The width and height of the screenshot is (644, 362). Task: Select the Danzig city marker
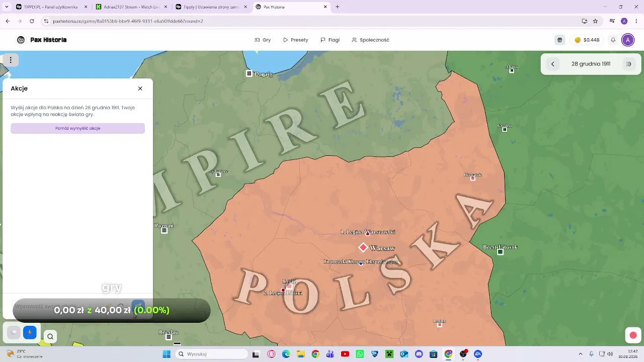coord(249,73)
